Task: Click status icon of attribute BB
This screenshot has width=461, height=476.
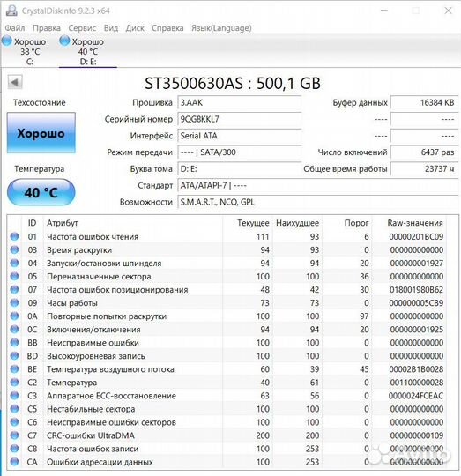Action: click(x=14, y=342)
